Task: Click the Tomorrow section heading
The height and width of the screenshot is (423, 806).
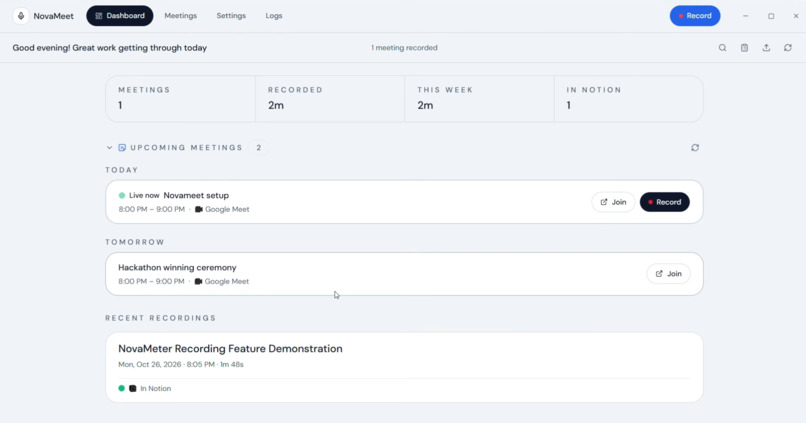Action: [x=135, y=242]
